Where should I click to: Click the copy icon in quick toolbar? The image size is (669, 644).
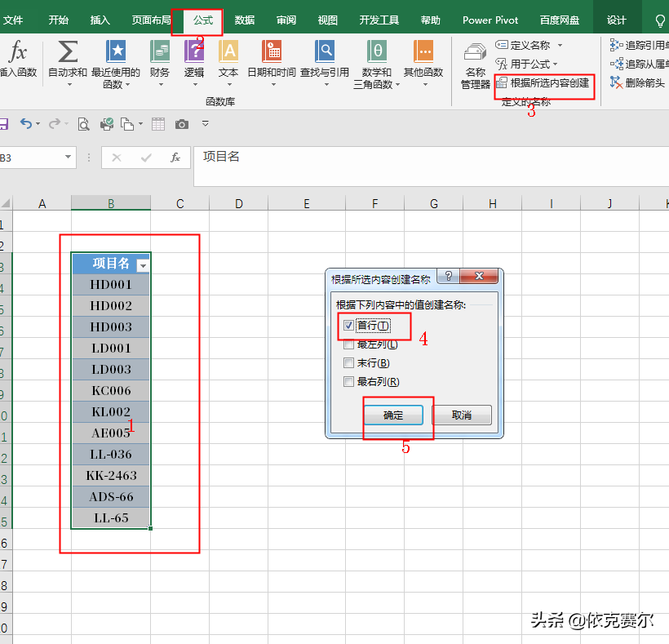pyautogui.click(x=127, y=124)
